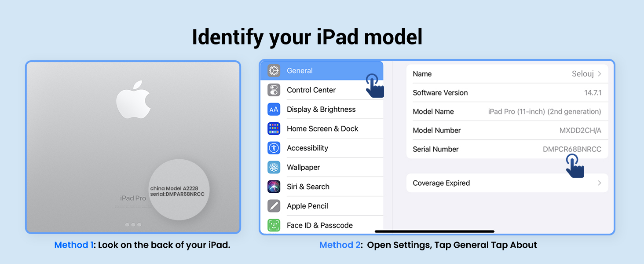The height and width of the screenshot is (264, 644).
Task: Open Home Screen & Dock settings
Action: pos(322,128)
